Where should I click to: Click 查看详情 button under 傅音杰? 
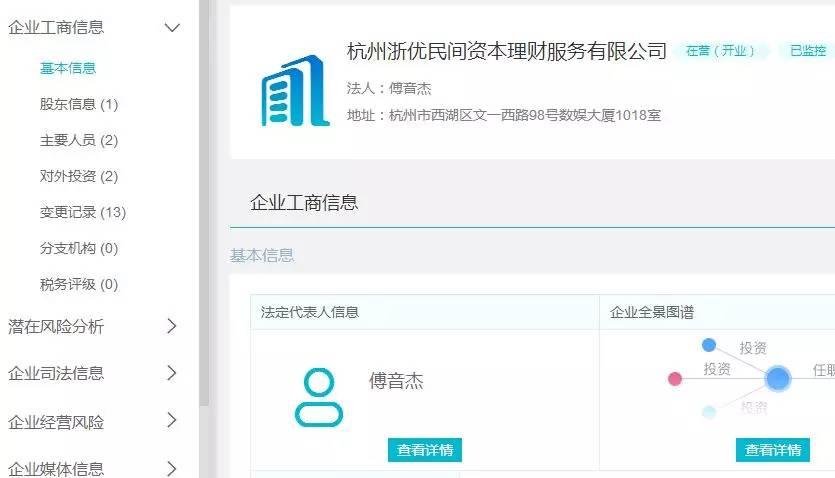(x=425, y=450)
